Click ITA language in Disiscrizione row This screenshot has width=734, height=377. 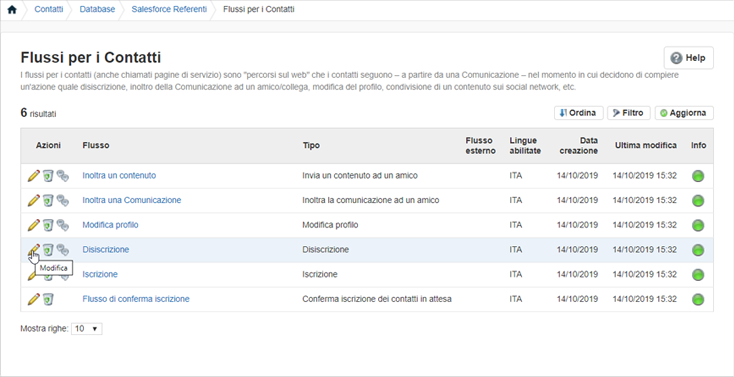(516, 250)
